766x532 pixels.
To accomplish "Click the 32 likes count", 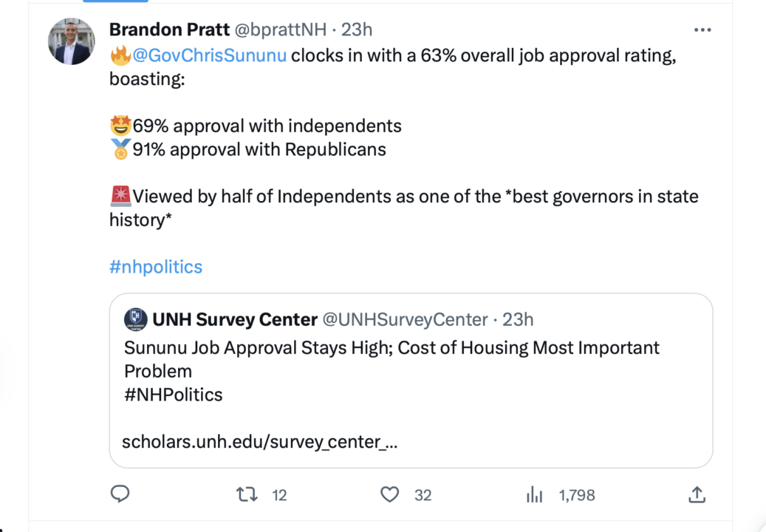I will click(x=423, y=495).
